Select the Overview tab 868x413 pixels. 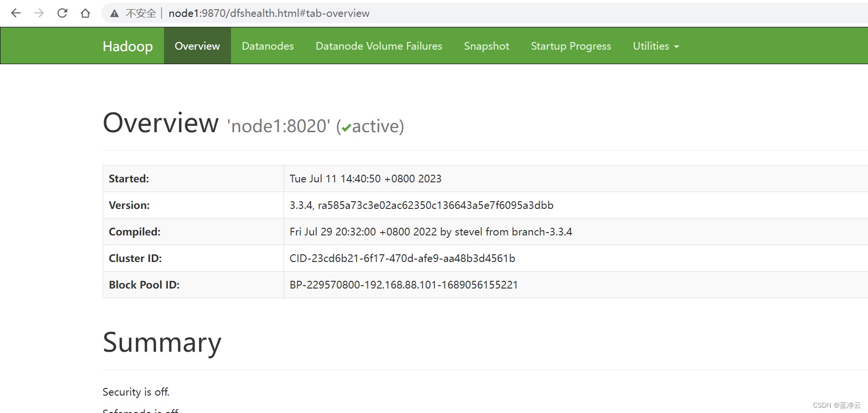pyautogui.click(x=197, y=46)
